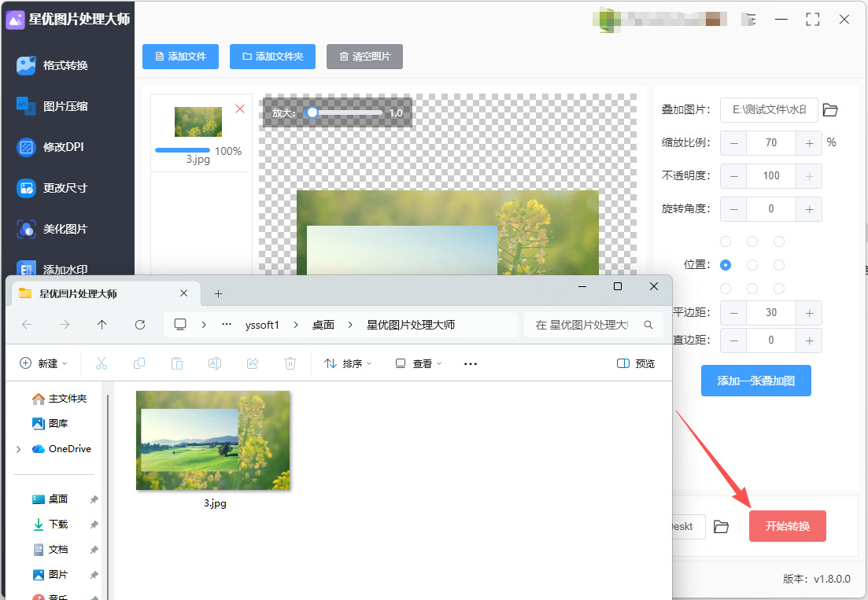Open the Explorer toolbar more options menu
The image size is (868, 600).
pyautogui.click(x=471, y=363)
